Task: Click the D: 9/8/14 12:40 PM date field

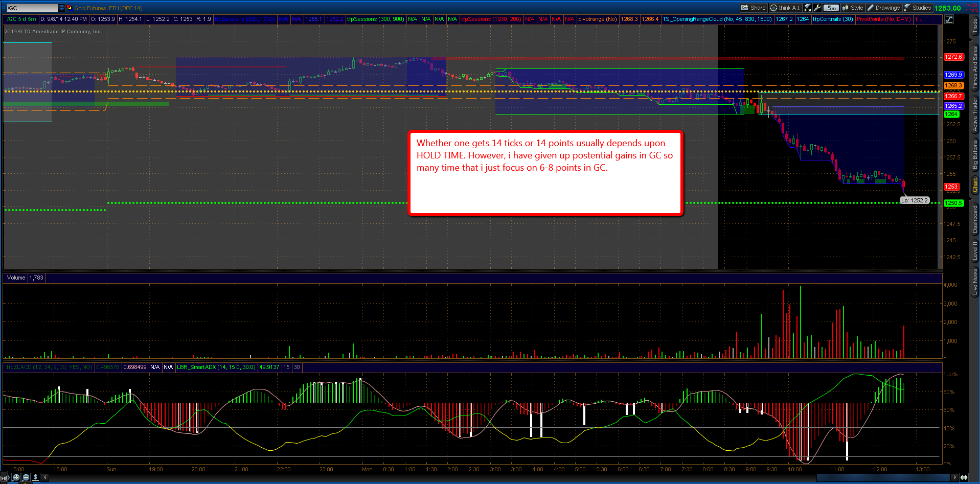Action: 63,19
